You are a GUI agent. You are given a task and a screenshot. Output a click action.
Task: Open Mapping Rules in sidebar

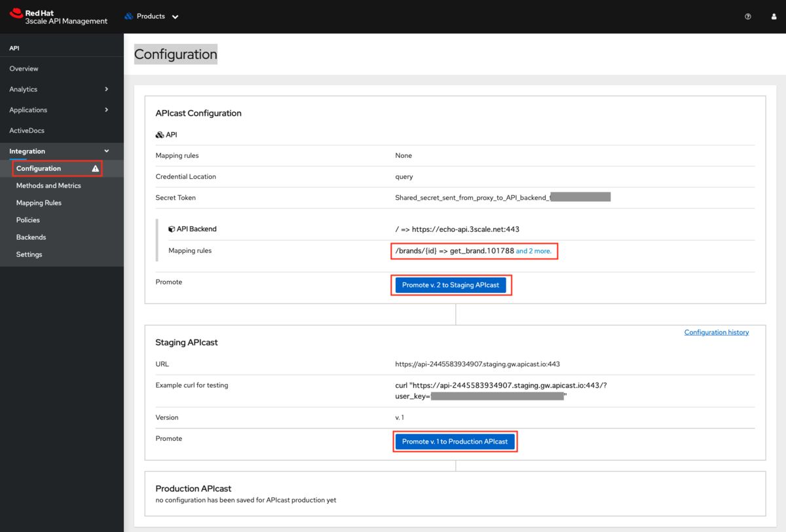pos(39,203)
